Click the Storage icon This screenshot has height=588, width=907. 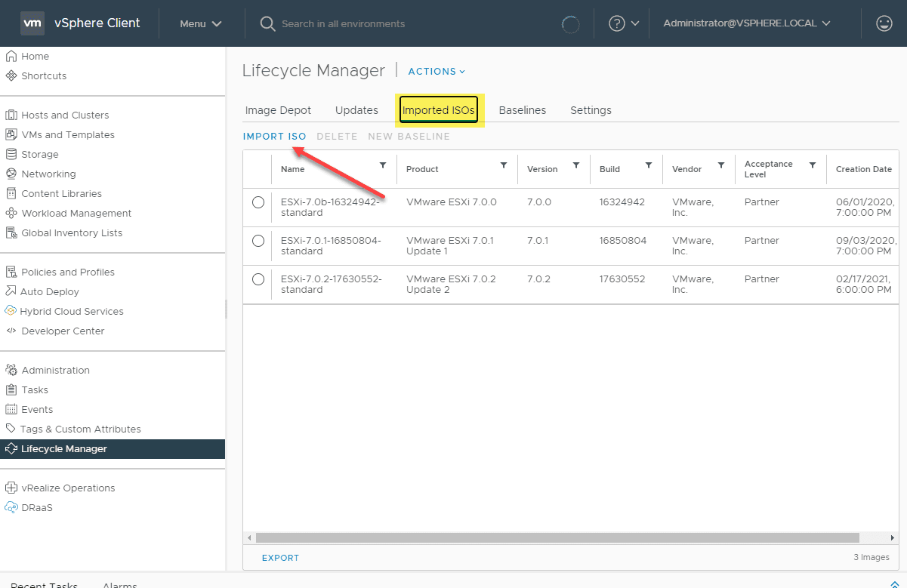click(x=11, y=154)
